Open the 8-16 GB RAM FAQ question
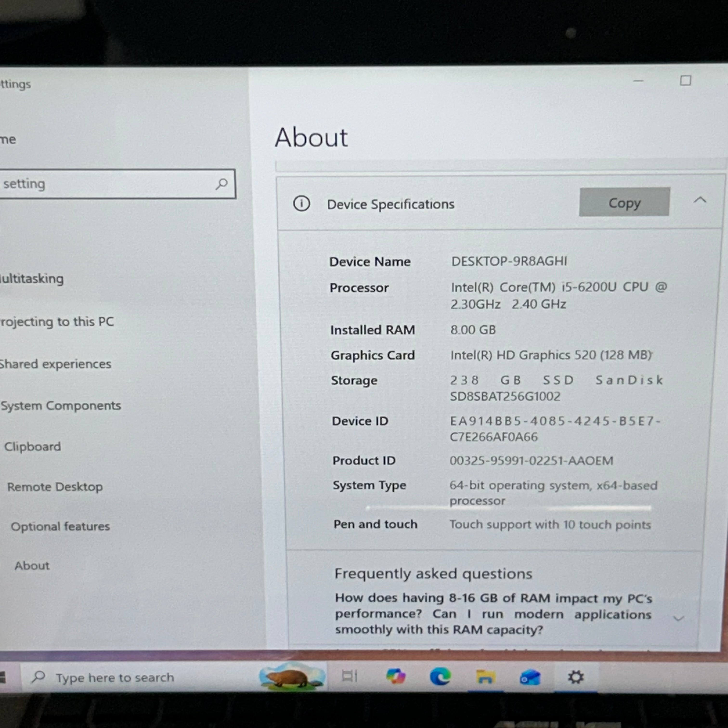This screenshot has width=728, height=728. (x=493, y=614)
